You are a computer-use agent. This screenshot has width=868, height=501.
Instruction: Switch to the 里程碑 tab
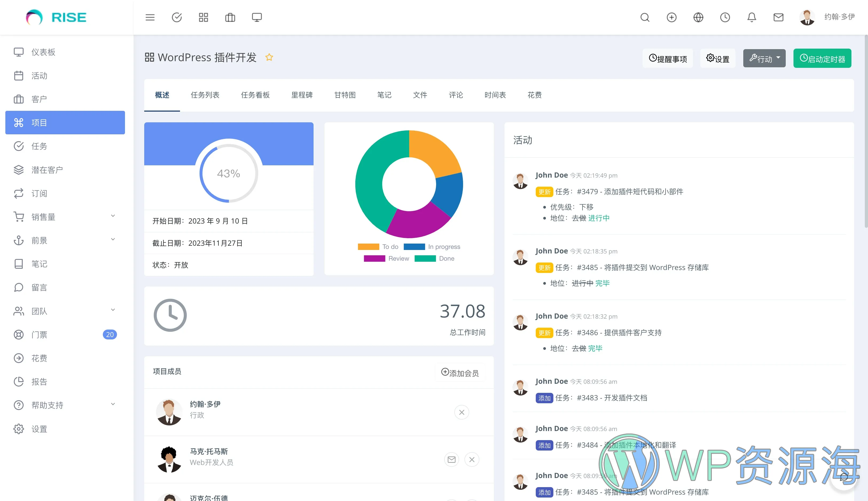302,95
